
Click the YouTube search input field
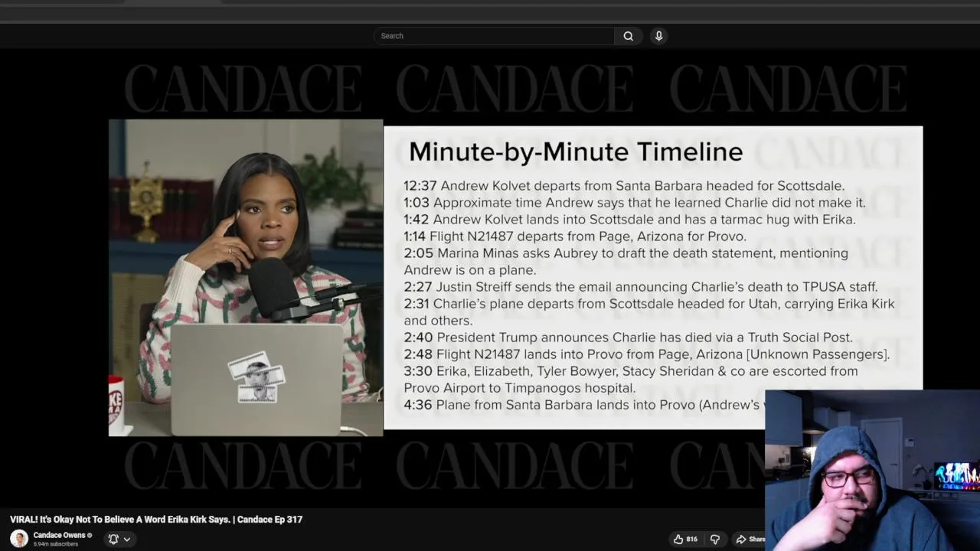[494, 36]
